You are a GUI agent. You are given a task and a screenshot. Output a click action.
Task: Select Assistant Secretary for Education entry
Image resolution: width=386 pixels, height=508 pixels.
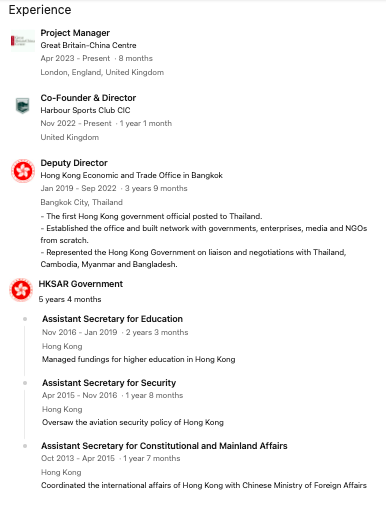(112, 319)
